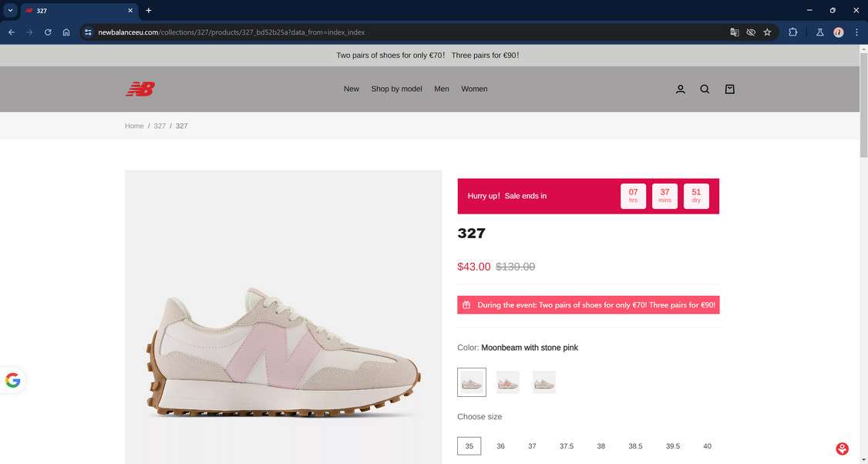Expand the tab search dropdown arrow
Screen dimensions: 868x464
pyautogui.click(x=11, y=10)
